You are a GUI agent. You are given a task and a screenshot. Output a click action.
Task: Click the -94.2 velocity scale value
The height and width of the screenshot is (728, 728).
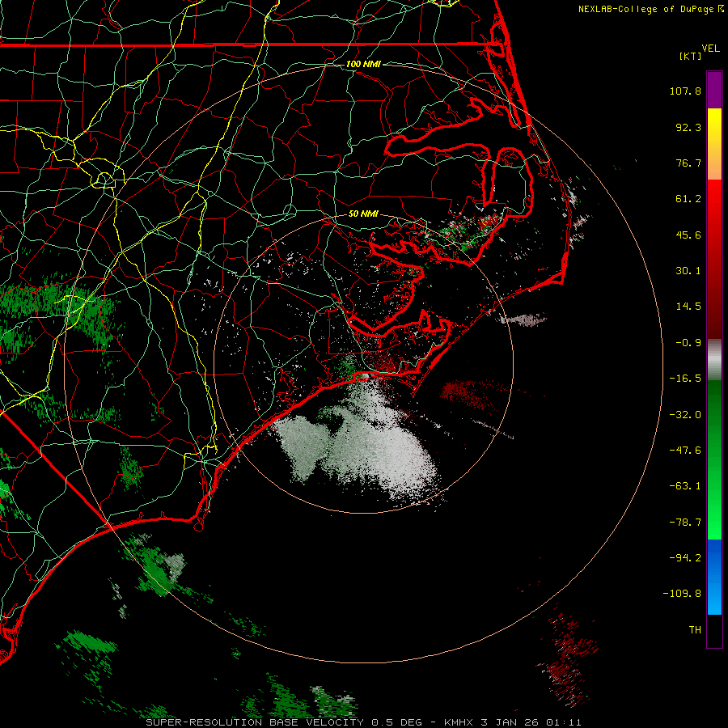685,557
